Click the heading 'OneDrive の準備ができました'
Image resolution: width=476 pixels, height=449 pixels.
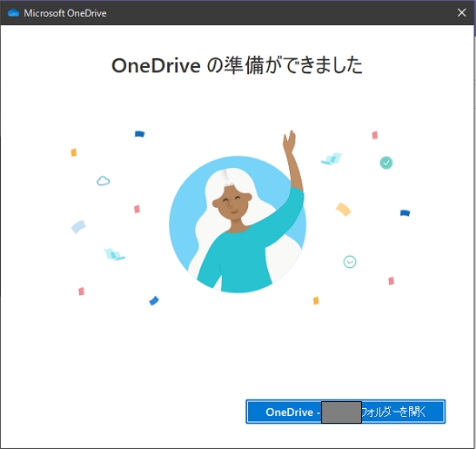[237, 65]
